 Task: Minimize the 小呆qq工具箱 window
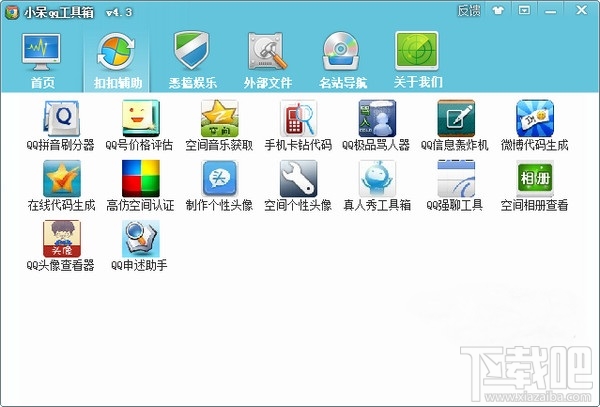pos(551,11)
